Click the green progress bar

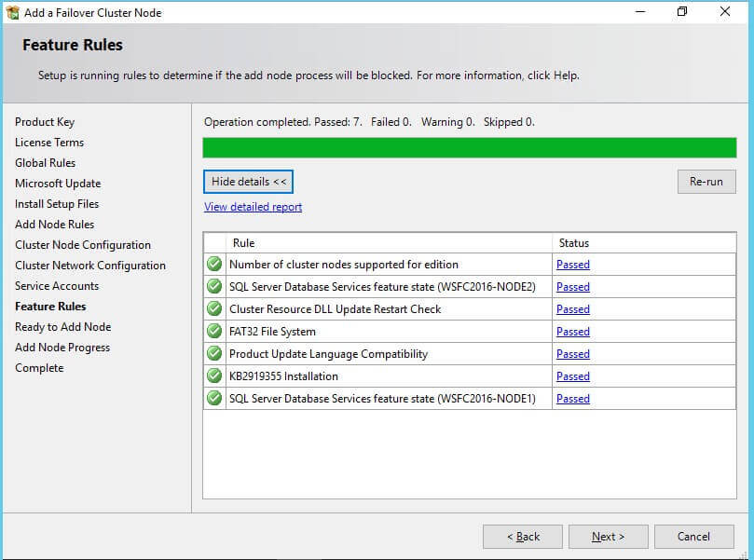coord(469,147)
